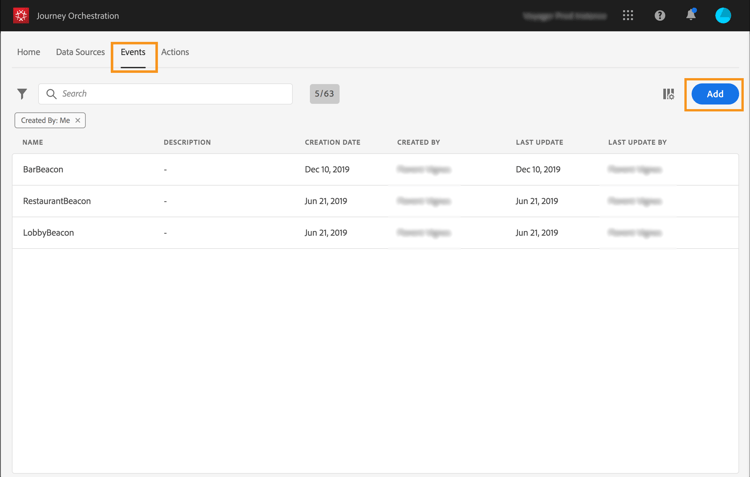Click the Add button
750x477 pixels.
point(715,94)
